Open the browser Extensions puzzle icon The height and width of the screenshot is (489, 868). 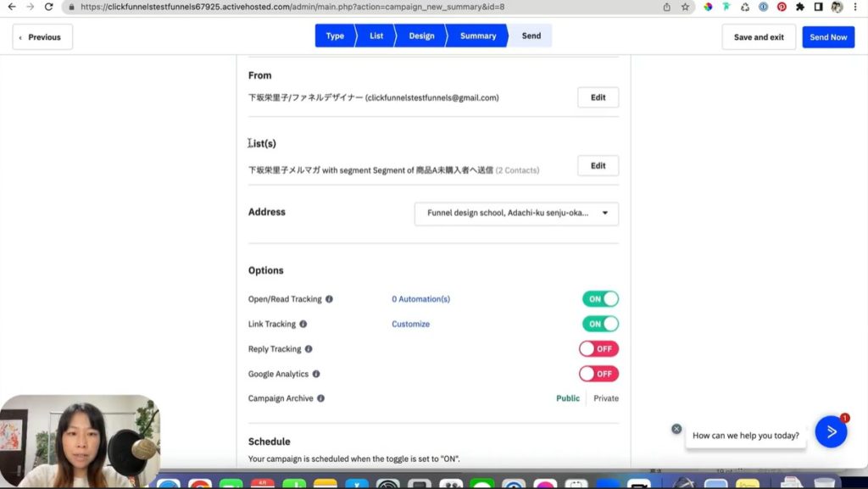click(x=799, y=7)
